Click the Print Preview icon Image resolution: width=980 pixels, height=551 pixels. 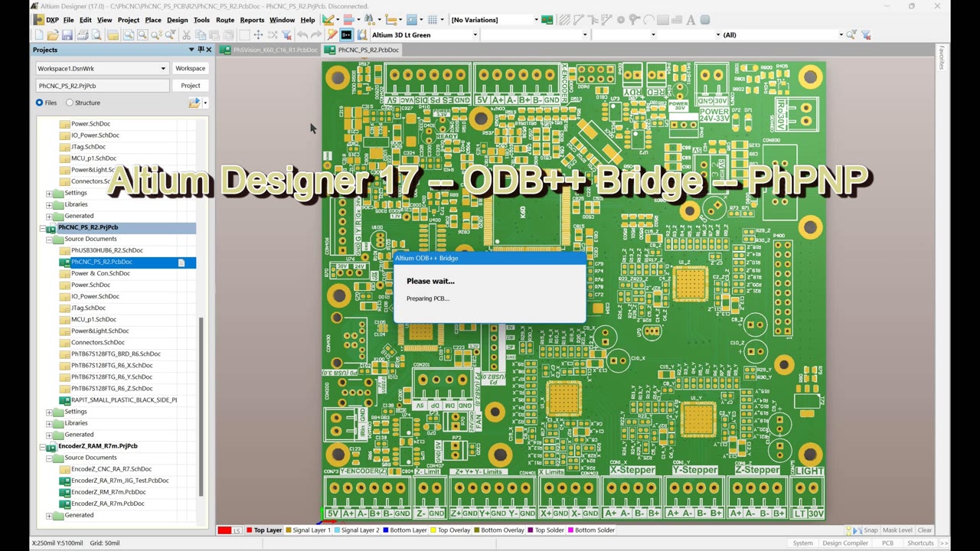(x=96, y=35)
